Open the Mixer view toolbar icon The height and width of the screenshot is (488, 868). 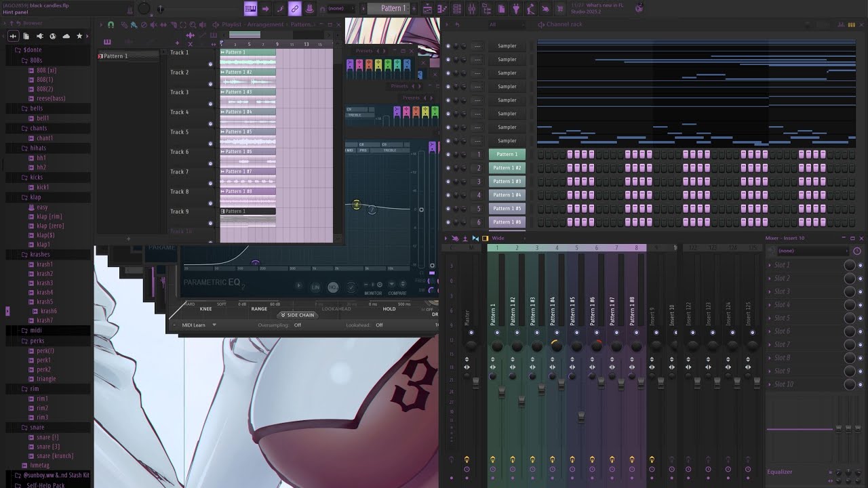[471, 9]
